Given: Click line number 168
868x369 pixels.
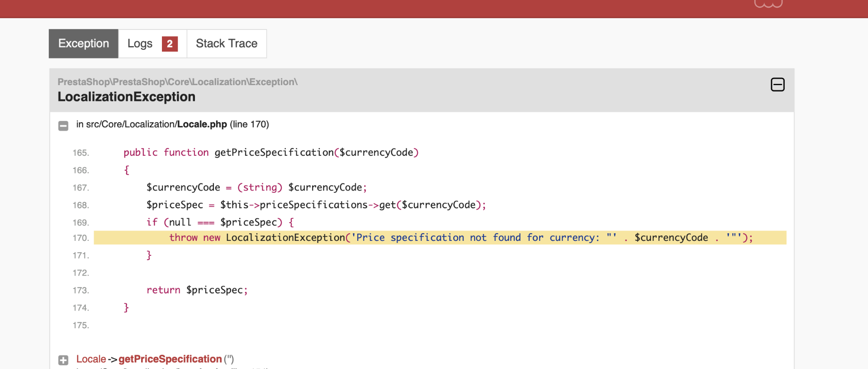Looking at the screenshot, I should pos(81,206).
